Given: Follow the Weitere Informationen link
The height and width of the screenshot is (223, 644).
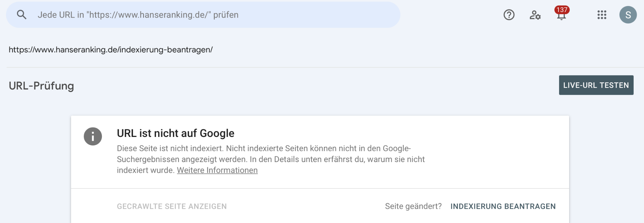Looking at the screenshot, I should coord(217,170).
